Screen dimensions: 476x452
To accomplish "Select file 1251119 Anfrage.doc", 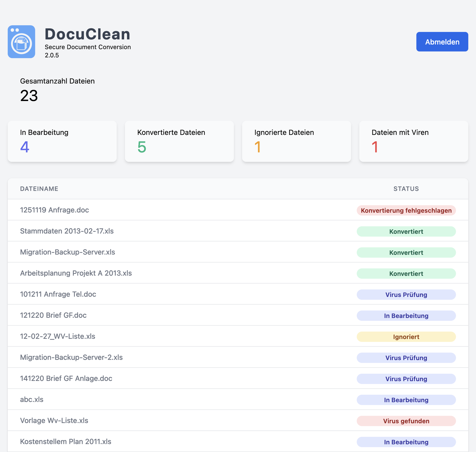I will [x=55, y=210].
